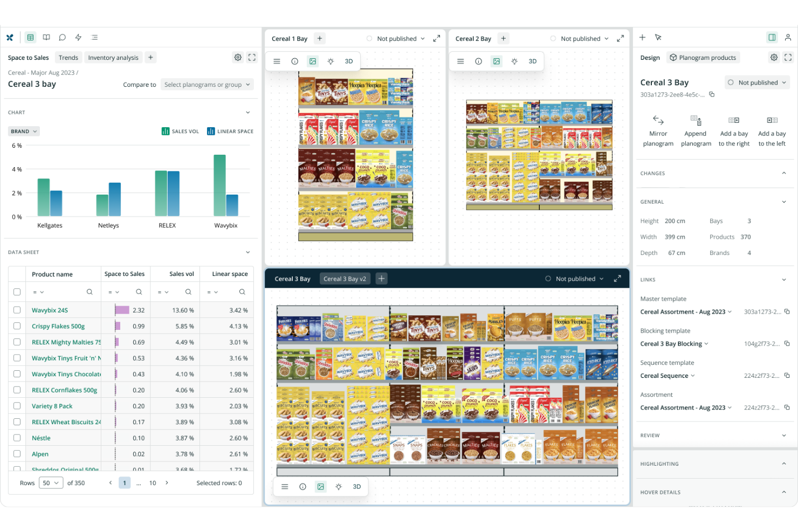This screenshot has height=532, width=798.
Task: Collapse the CHANGES section in the Design panel
Action: click(785, 173)
